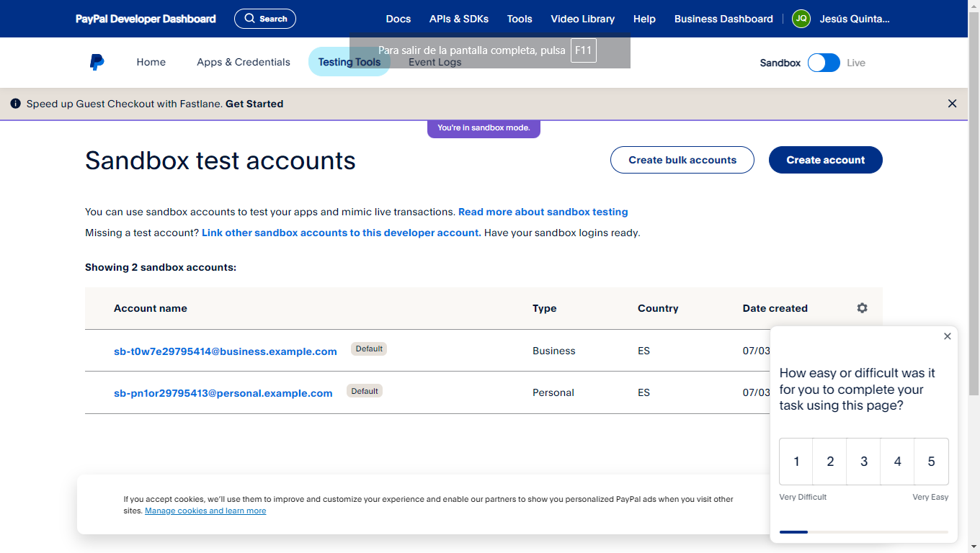Select rating 2 in survey
The image size is (980, 553).
830,462
